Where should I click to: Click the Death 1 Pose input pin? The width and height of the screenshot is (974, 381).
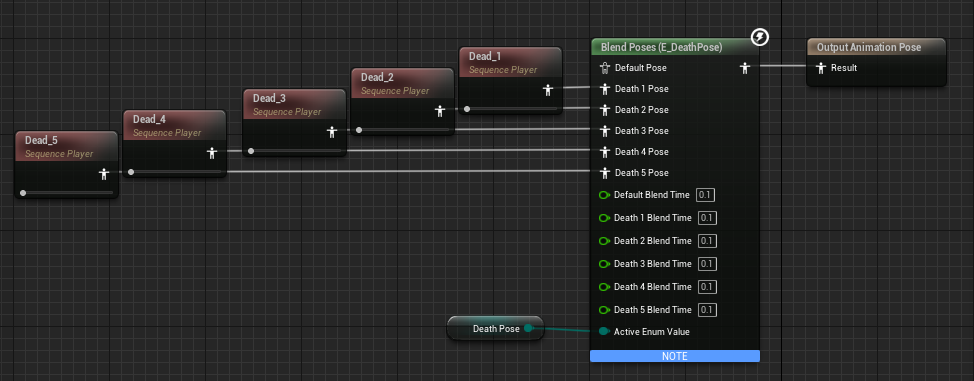point(604,89)
